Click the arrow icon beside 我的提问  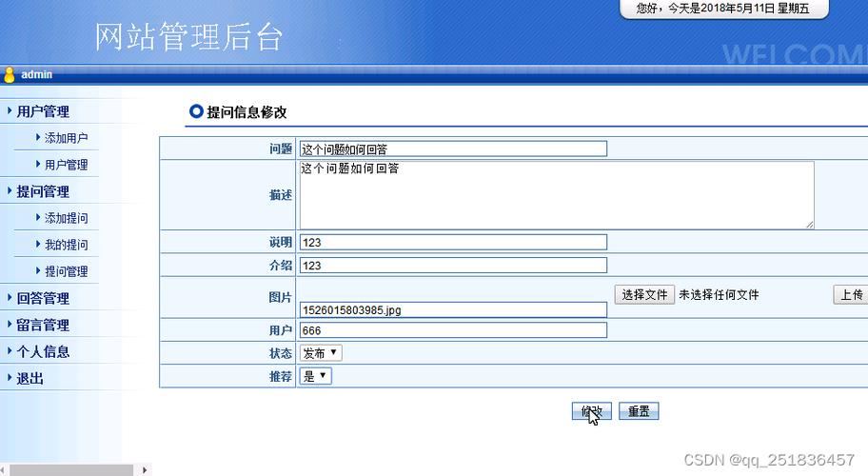[x=38, y=244]
